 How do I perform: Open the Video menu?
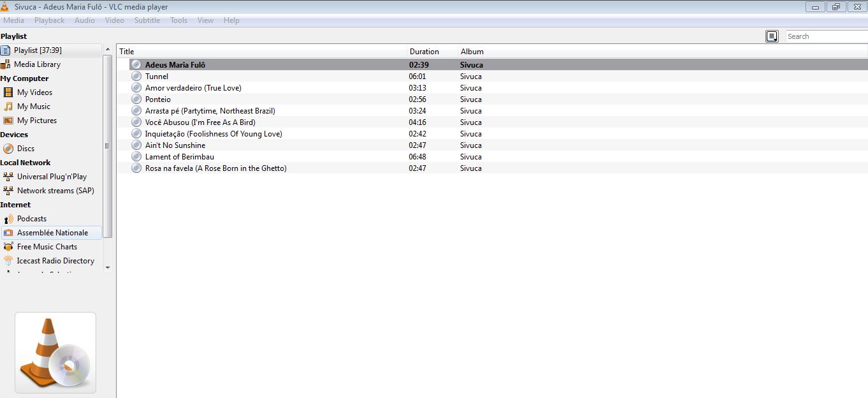(x=115, y=20)
